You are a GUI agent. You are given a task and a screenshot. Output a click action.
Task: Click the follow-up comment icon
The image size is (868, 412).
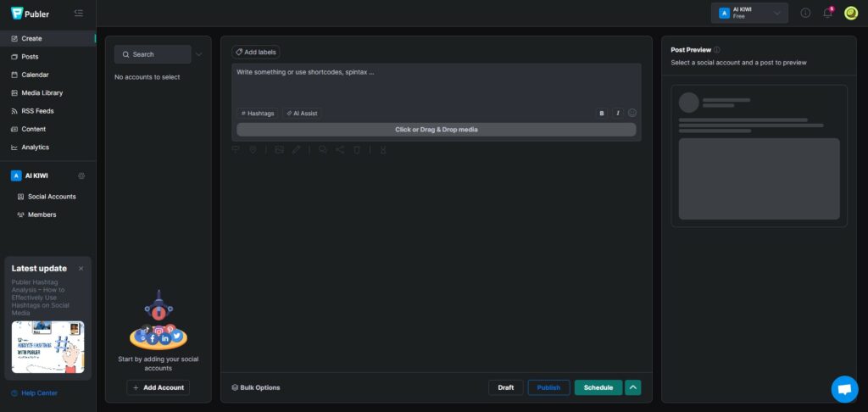323,149
